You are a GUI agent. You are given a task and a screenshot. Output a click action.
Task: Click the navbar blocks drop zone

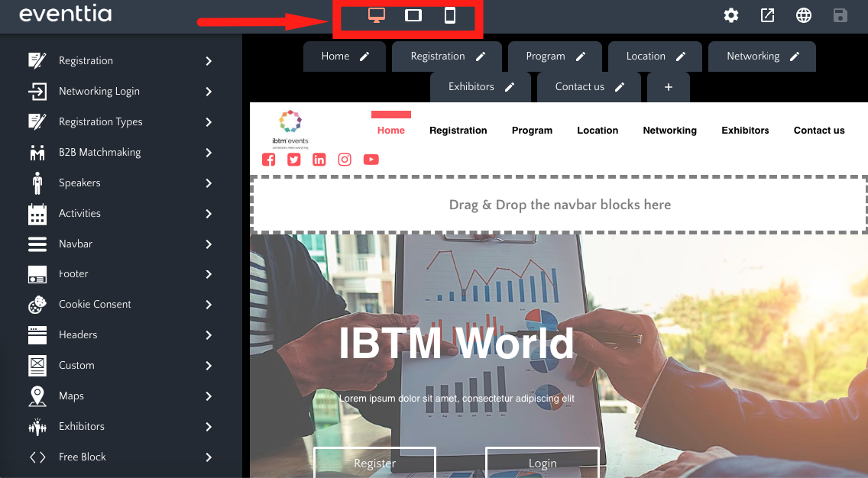[559, 205]
